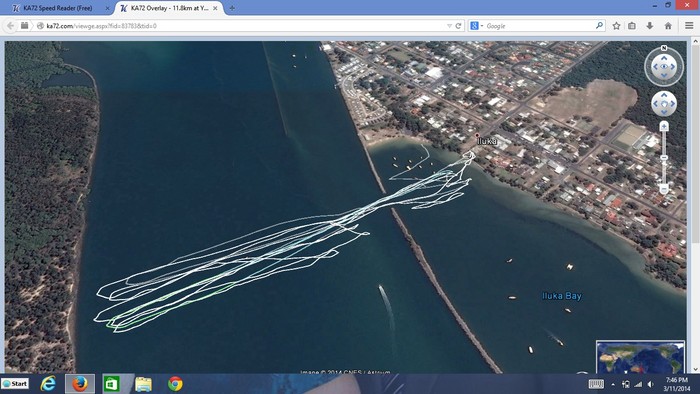
Task: Click the Windows Start button
Action: (15, 384)
